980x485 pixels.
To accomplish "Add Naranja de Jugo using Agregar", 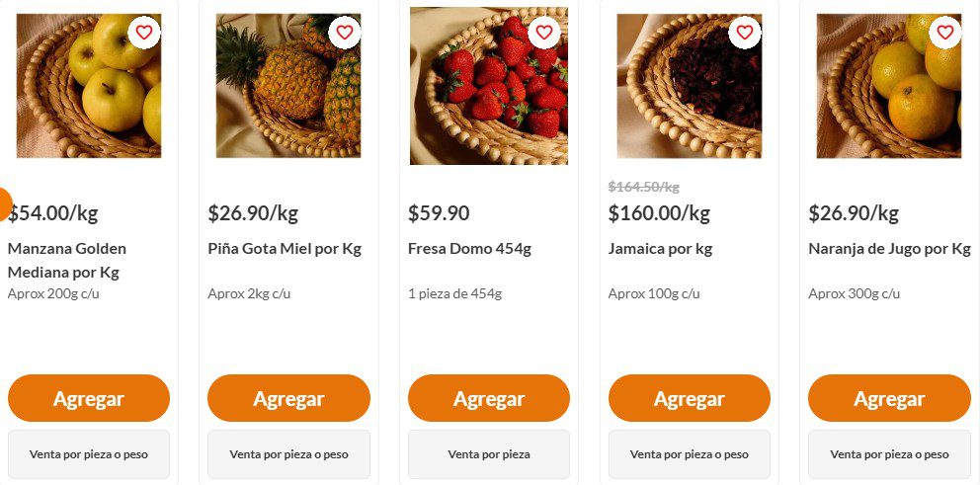I will [x=889, y=398].
